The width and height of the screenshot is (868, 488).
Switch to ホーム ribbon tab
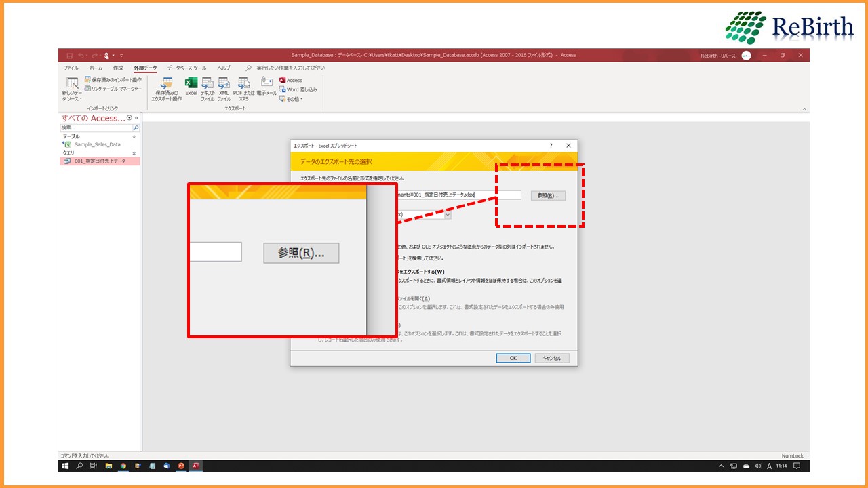click(x=96, y=68)
